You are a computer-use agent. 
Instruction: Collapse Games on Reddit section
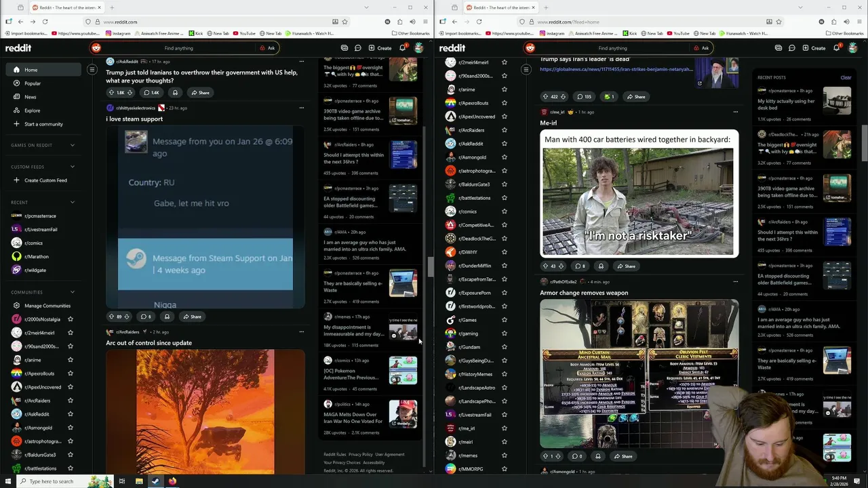pos(73,145)
